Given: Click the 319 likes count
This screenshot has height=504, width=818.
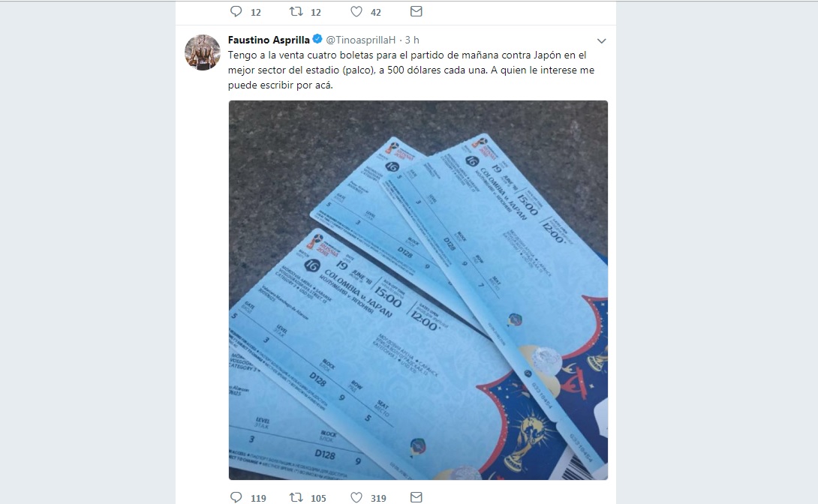Looking at the screenshot, I should pyautogui.click(x=378, y=498).
